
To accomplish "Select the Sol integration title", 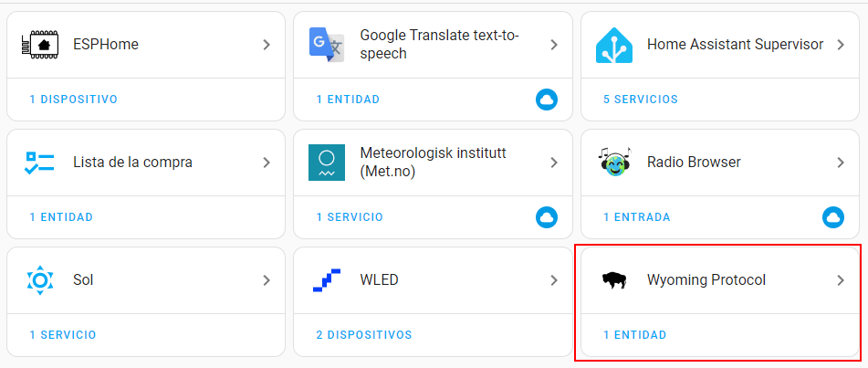I will pos(83,280).
